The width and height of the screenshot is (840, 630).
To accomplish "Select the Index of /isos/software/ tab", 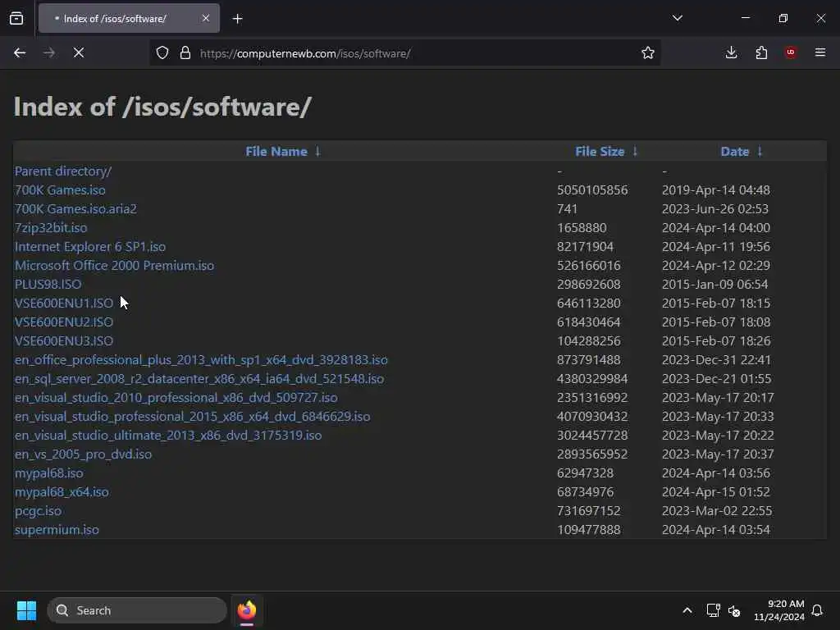I will [x=129, y=18].
